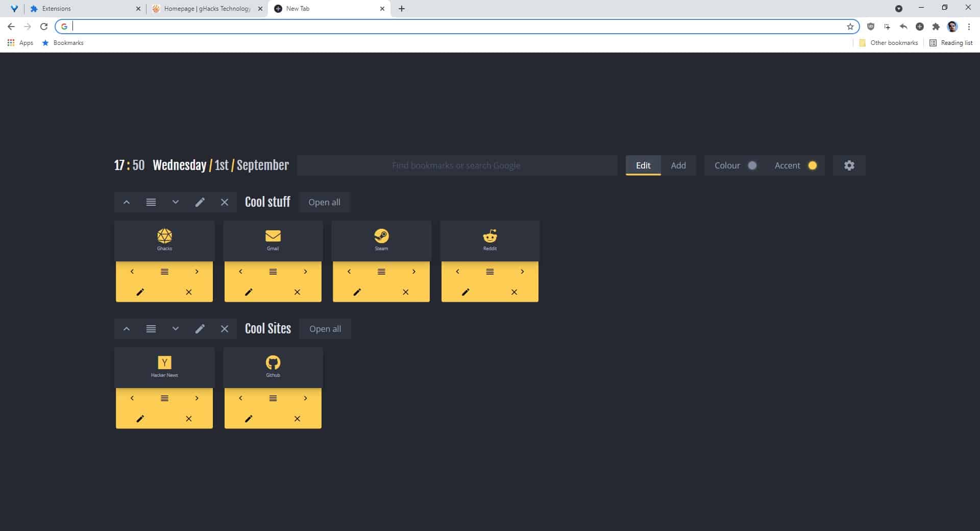Open the Reddit bookmark's folder list

point(489,271)
